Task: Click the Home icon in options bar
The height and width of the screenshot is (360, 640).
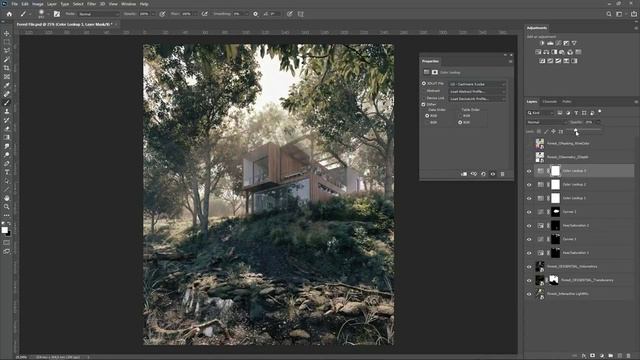Action: click(9, 14)
